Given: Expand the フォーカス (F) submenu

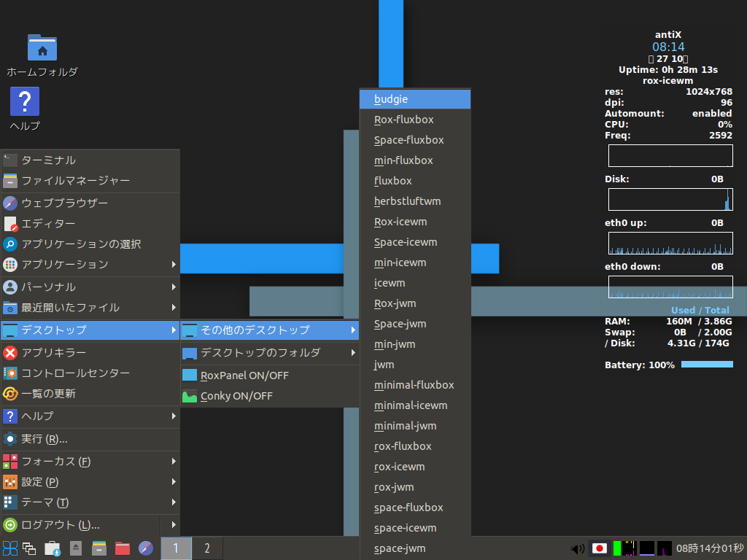Looking at the screenshot, I should pos(90,461).
